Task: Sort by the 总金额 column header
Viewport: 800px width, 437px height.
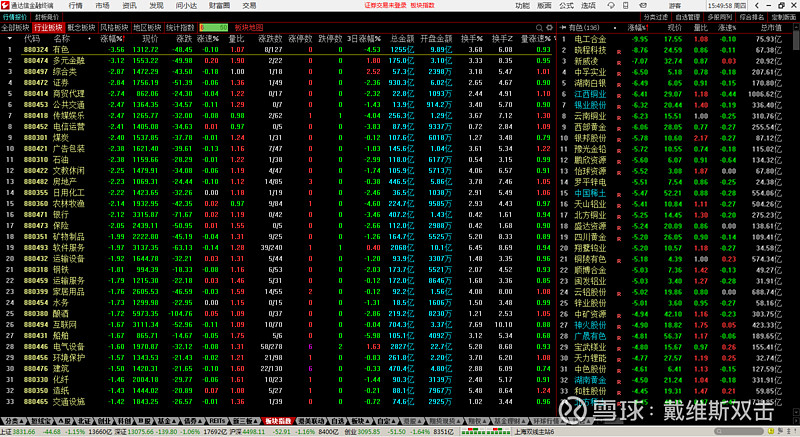Action: (402, 39)
